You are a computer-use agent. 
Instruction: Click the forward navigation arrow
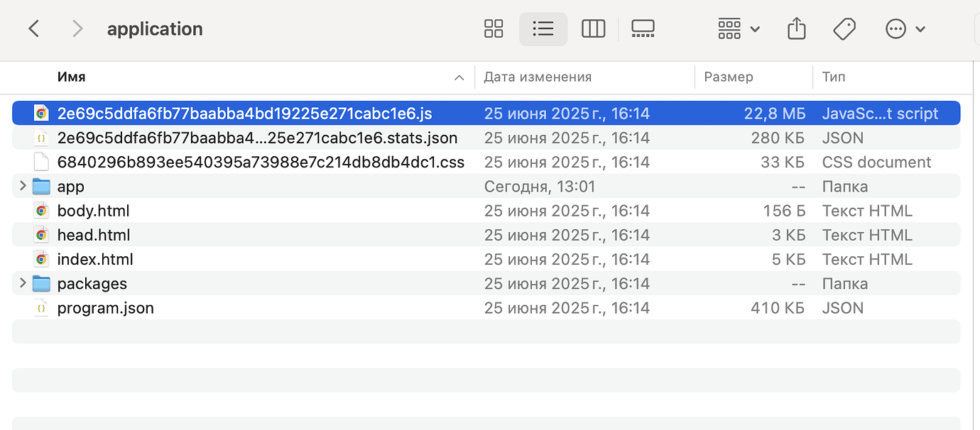click(x=77, y=28)
